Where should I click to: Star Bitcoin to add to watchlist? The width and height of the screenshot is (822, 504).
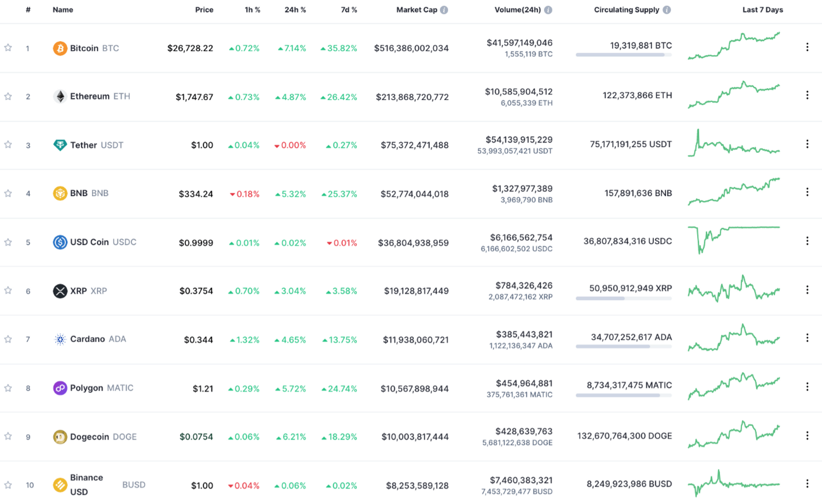[8, 48]
